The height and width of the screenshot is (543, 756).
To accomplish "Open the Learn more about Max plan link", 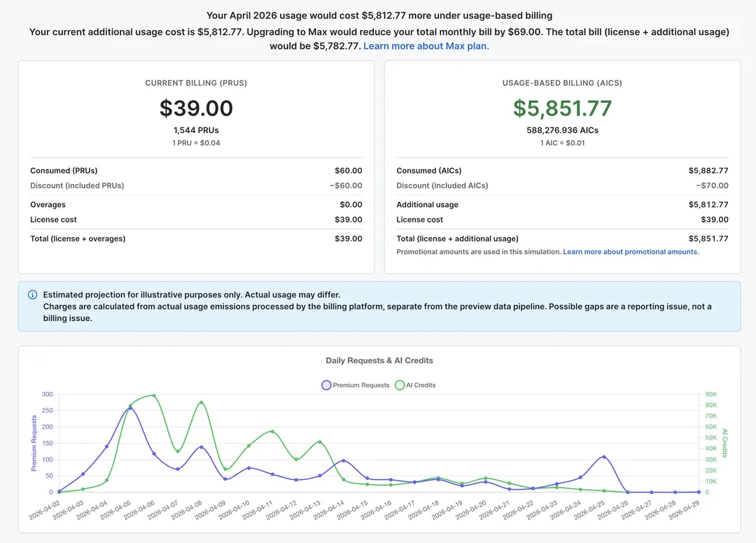I will click(x=426, y=46).
